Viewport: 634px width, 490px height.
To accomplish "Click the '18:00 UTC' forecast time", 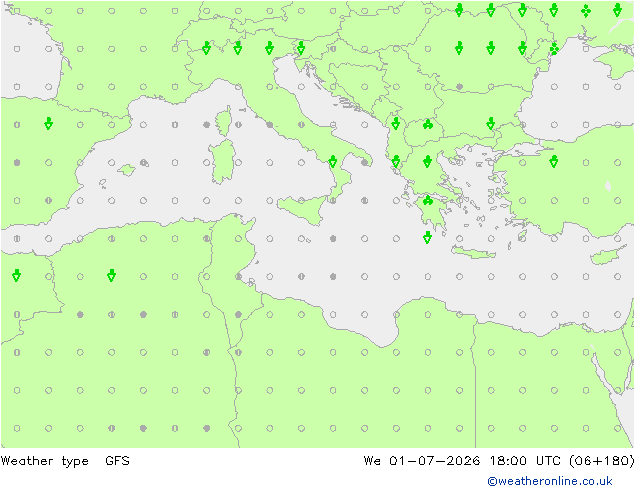I will click(525, 461).
